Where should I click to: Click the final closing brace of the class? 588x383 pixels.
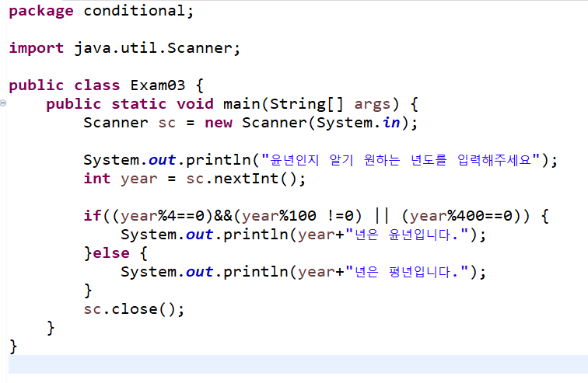[x=13, y=346]
